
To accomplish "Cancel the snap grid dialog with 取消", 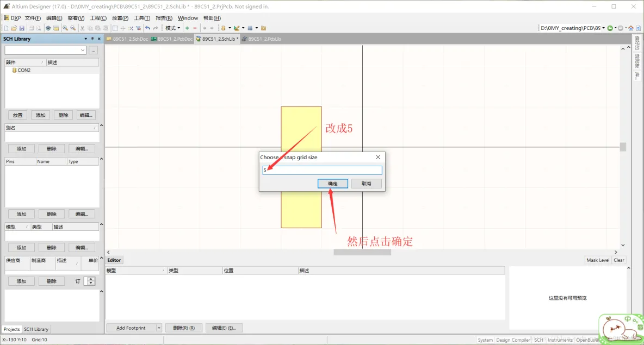I will point(367,184).
